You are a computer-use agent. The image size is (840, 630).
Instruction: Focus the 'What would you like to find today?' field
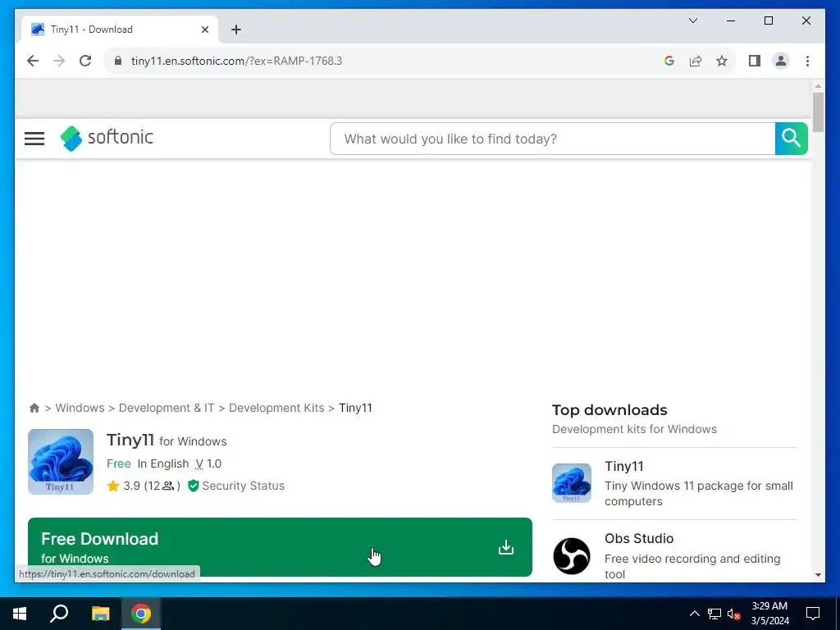tap(552, 139)
